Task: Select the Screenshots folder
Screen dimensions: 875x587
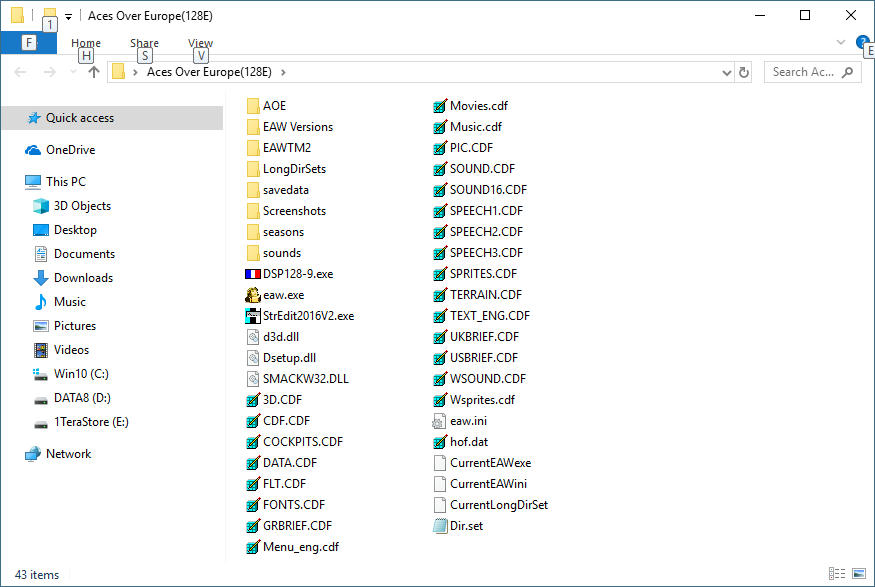Action: (x=286, y=211)
